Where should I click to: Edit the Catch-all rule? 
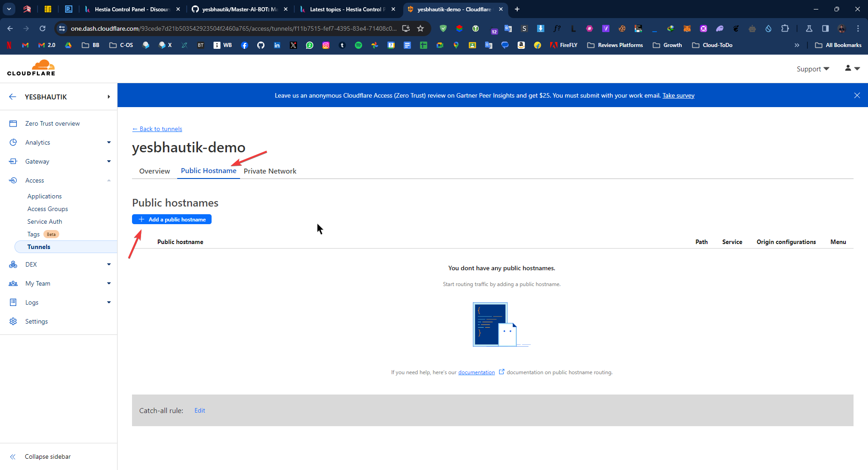pyautogui.click(x=200, y=410)
